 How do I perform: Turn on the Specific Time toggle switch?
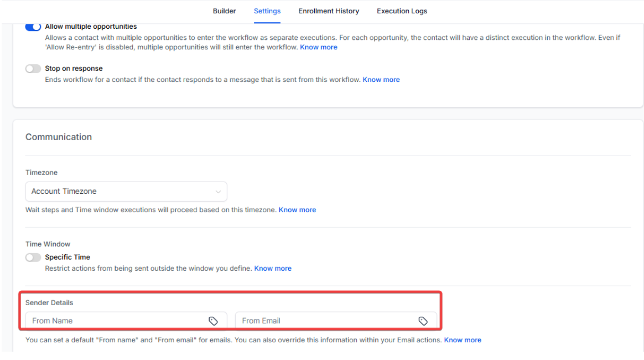pos(33,257)
